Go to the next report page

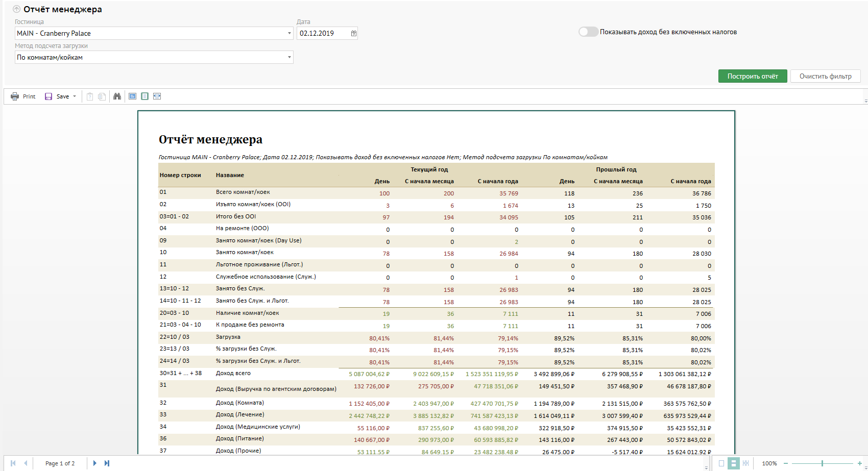pos(94,463)
